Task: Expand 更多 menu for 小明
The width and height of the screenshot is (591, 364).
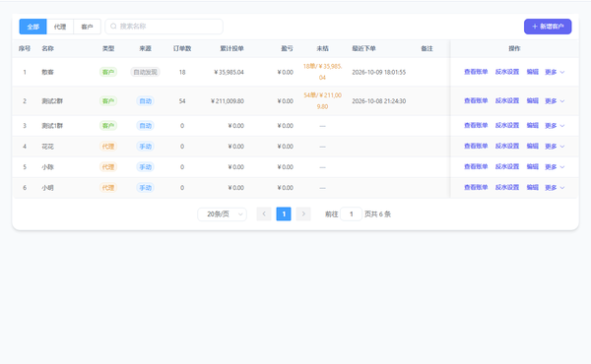Action: pyautogui.click(x=555, y=188)
